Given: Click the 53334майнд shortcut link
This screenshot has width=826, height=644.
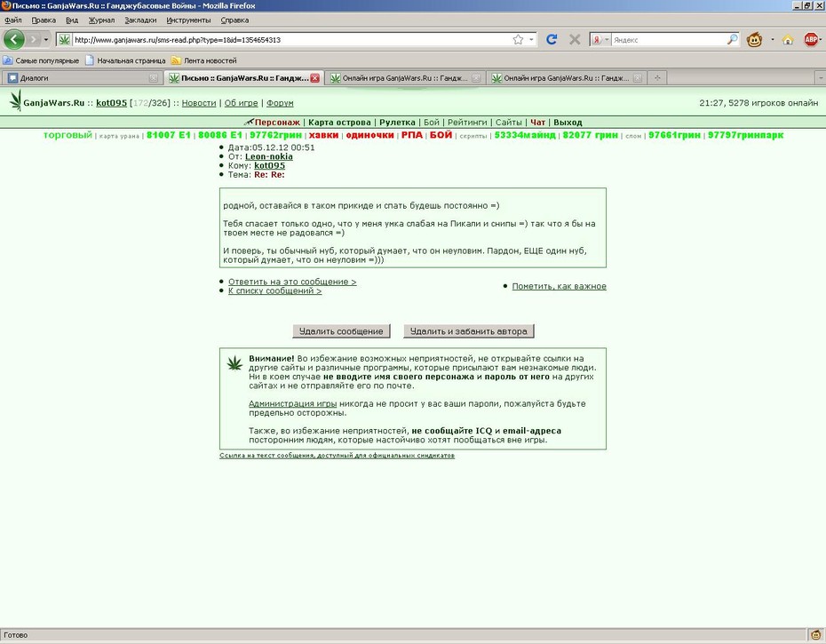Looking at the screenshot, I should point(525,135).
